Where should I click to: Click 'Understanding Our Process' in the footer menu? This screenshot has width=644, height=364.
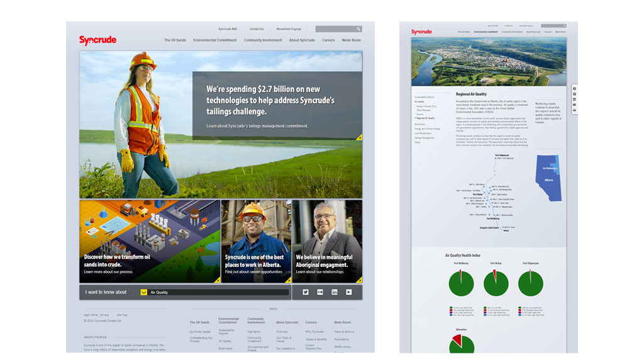pyautogui.click(x=201, y=339)
